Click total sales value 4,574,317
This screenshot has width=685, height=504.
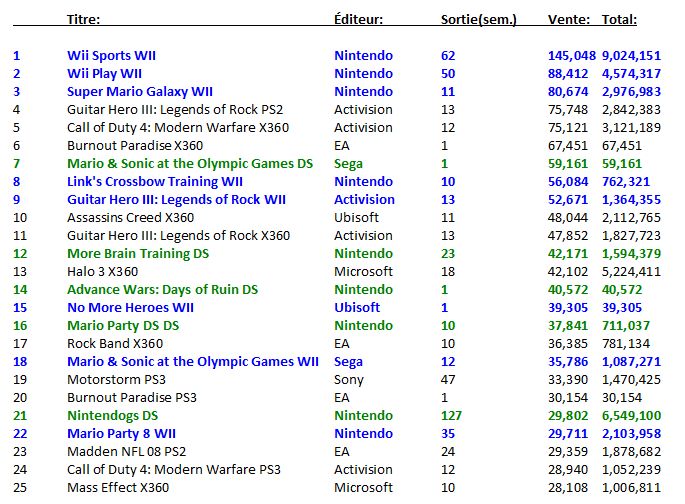point(631,74)
